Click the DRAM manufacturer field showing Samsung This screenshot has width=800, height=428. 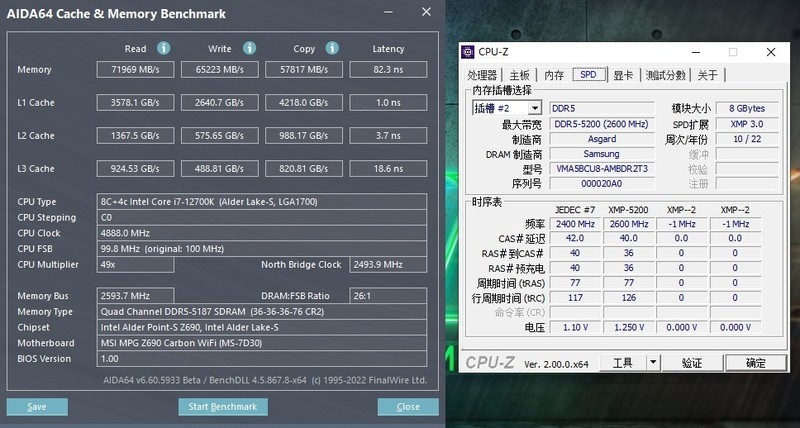pyautogui.click(x=602, y=154)
